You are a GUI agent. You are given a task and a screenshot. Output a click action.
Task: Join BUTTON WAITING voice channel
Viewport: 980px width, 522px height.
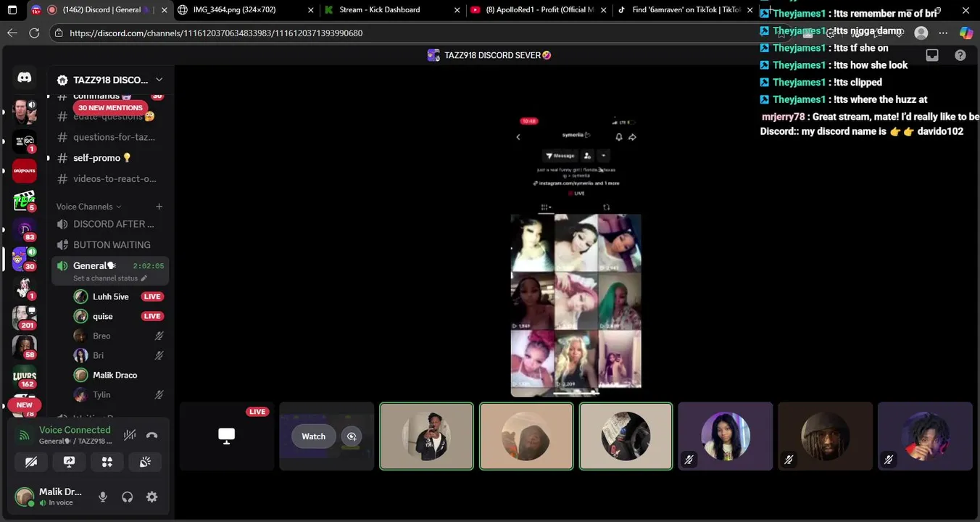pyautogui.click(x=110, y=245)
